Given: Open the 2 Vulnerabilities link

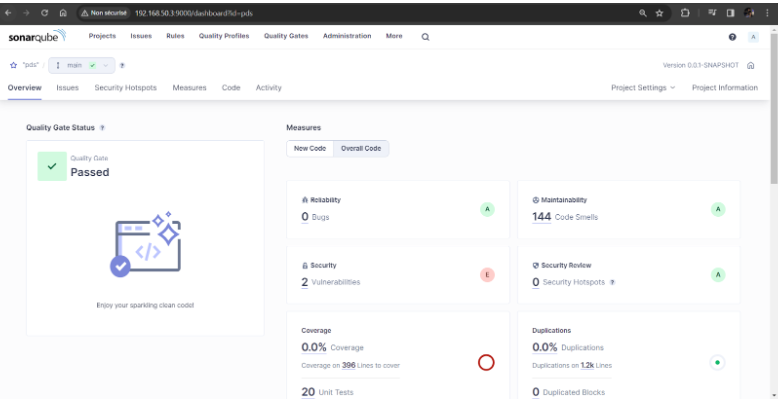Looking at the screenshot, I should point(330,282).
